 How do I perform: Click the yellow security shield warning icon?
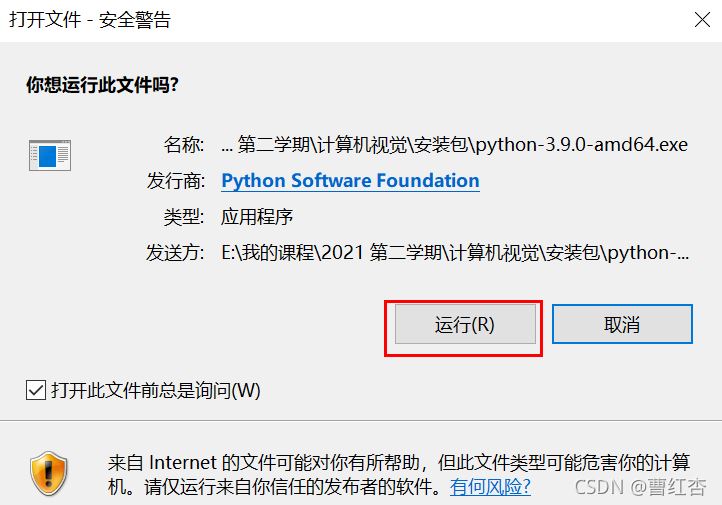click(x=48, y=473)
